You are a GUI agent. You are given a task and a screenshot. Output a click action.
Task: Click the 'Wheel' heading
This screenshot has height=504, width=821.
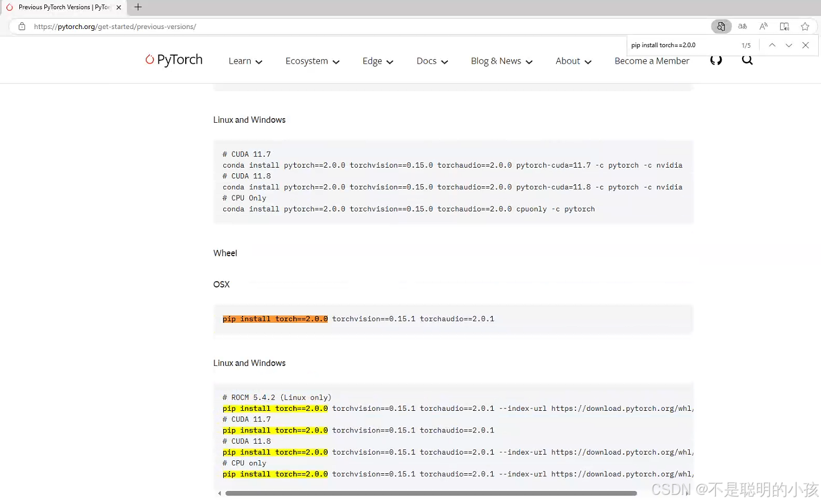[x=225, y=253]
